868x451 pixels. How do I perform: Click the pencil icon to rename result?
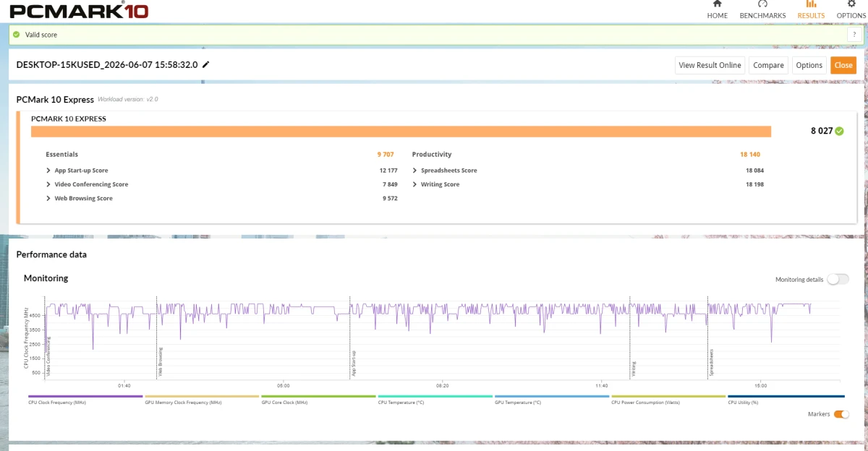(205, 64)
